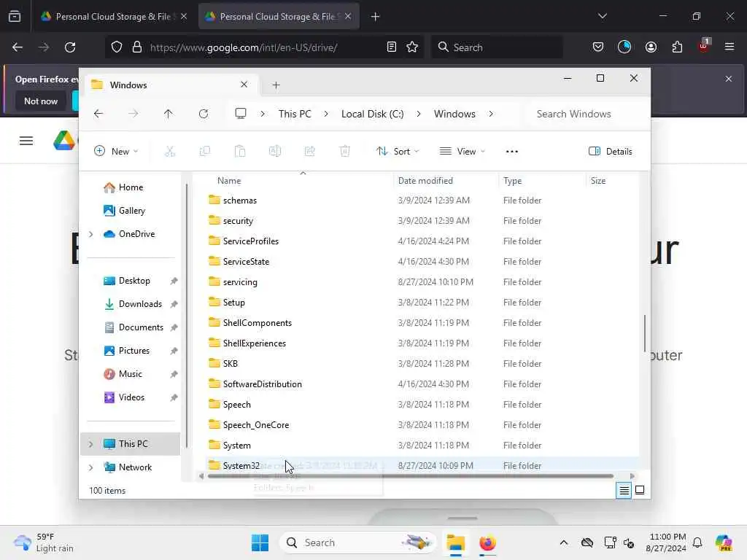Click the Cut icon in Explorer toolbar

169,152
